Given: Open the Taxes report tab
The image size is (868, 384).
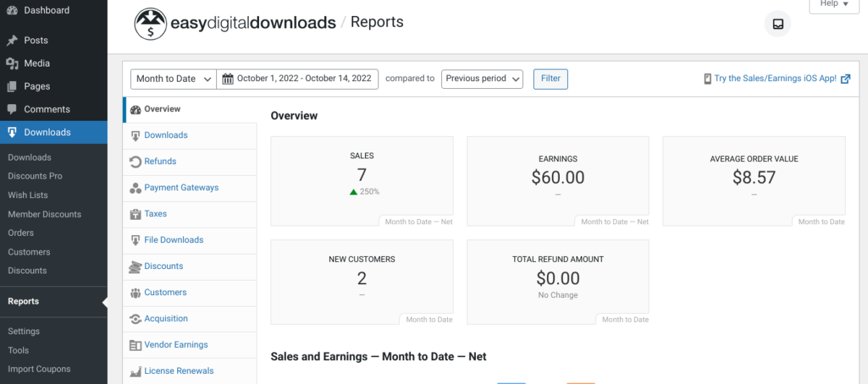Looking at the screenshot, I should click(x=190, y=214).
